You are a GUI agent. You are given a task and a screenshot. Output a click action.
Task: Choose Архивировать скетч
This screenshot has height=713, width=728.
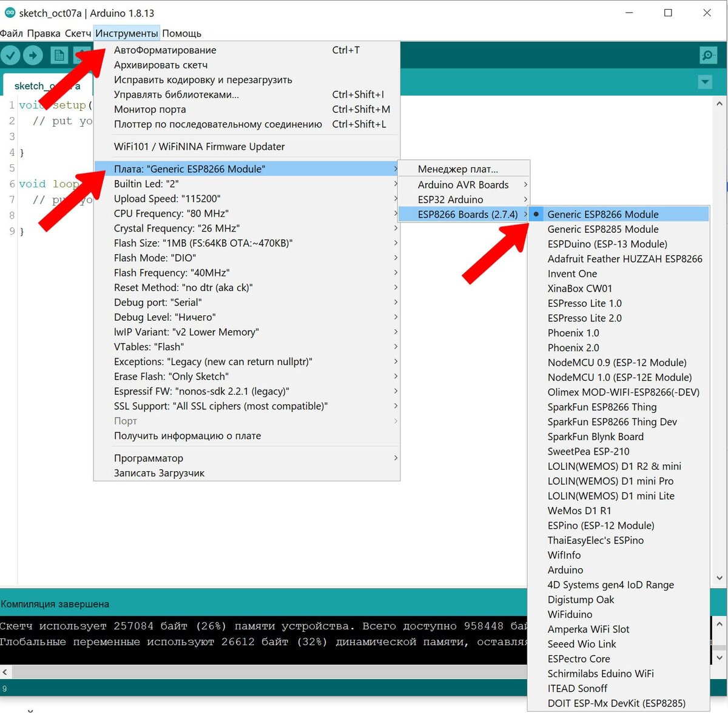coord(247,65)
